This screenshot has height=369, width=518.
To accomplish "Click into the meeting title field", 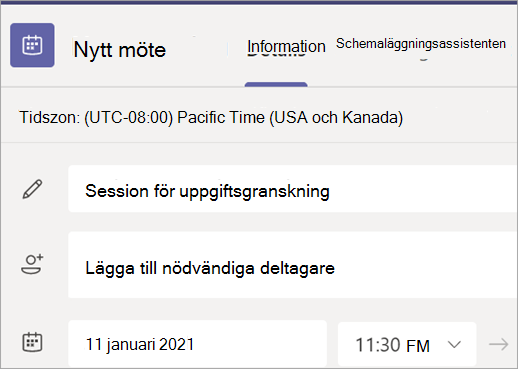I will [x=293, y=189].
